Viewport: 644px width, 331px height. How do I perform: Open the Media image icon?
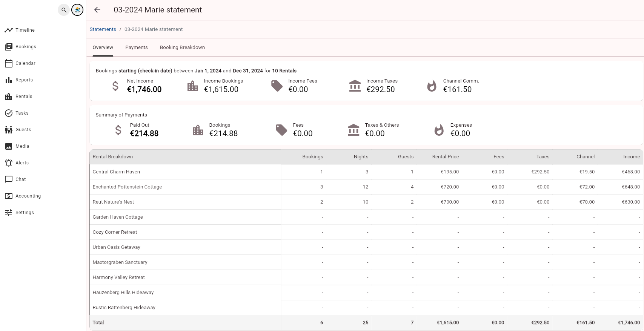(x=9, y=146)
